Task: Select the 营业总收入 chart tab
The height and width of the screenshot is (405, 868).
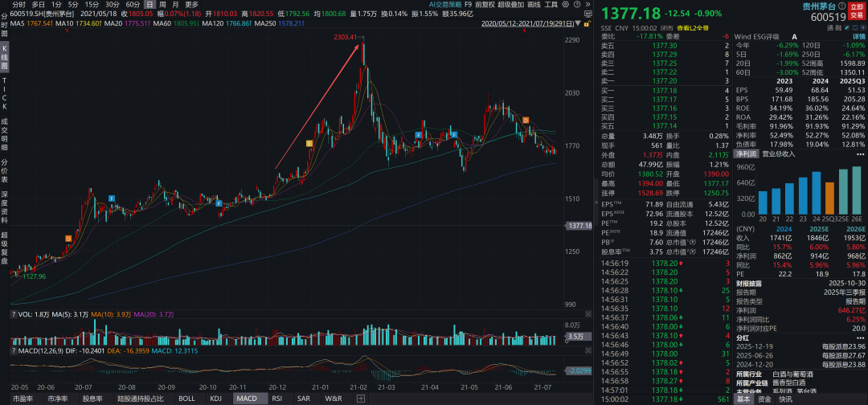Action: (779, 153)
